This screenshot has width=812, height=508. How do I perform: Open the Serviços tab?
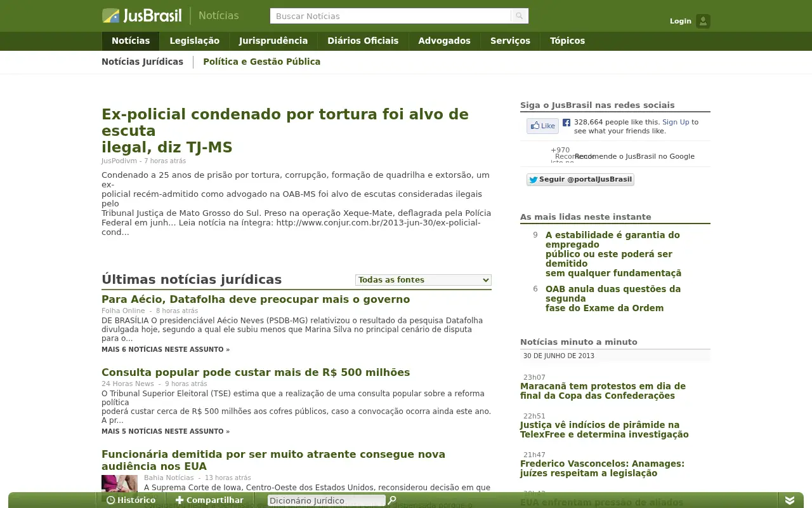(510, 41)
